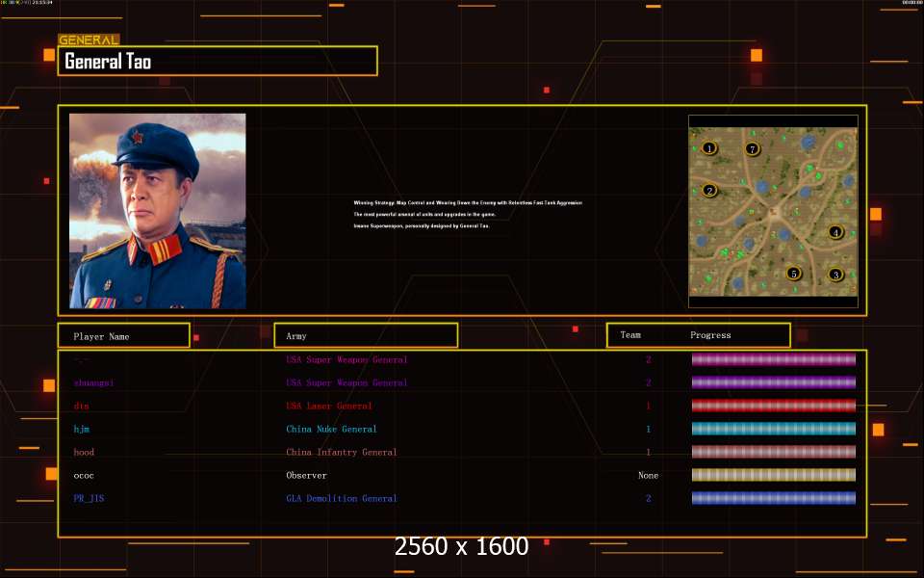Click start position marker 5 on the minimap
Image resolution: width=924 pixels, height=578 pixels.
794,274
